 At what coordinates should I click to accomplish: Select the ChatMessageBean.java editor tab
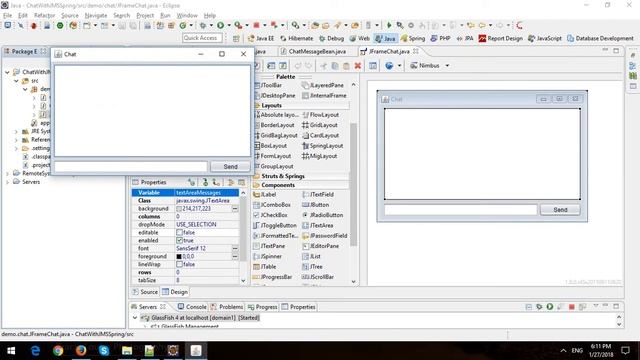point(313,51)
